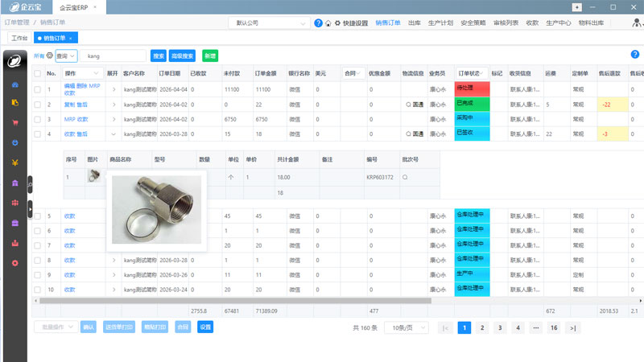Click the gear icon beside 快捷设置
This screenshot has height=362, width=644.
tap(337, 23)
